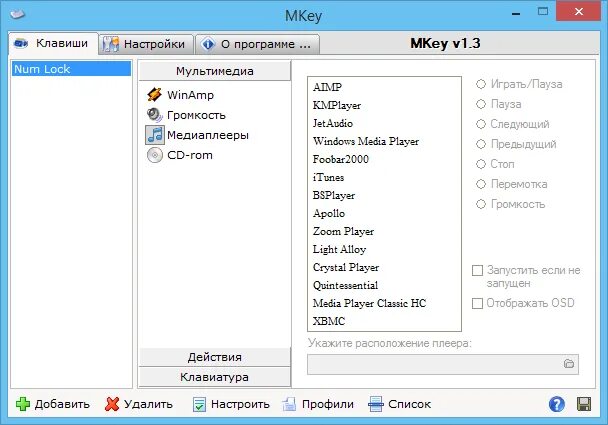Click the MKey app icon in title bar
The width and height of the screenshot is (608, 425).
pos(17,14)
